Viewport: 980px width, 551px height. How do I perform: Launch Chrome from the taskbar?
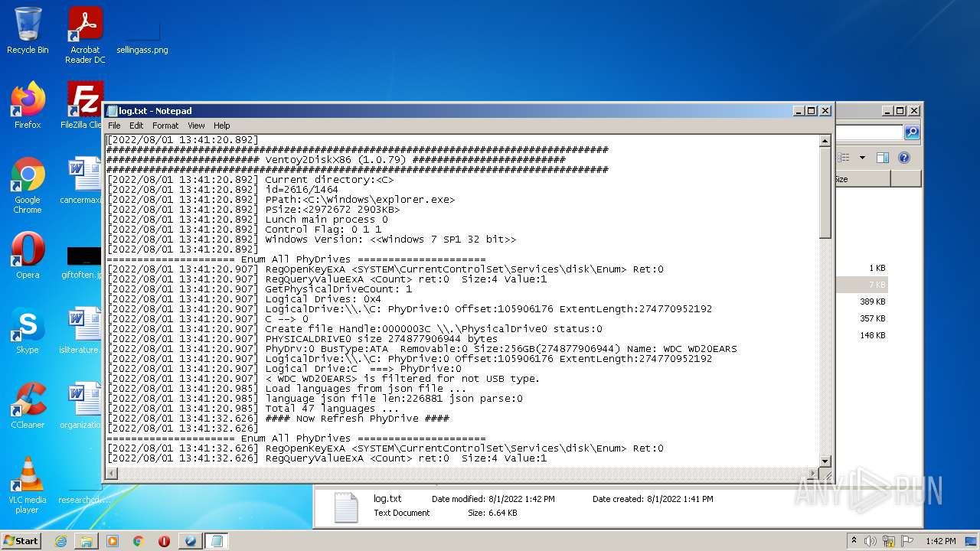(139, 541)
